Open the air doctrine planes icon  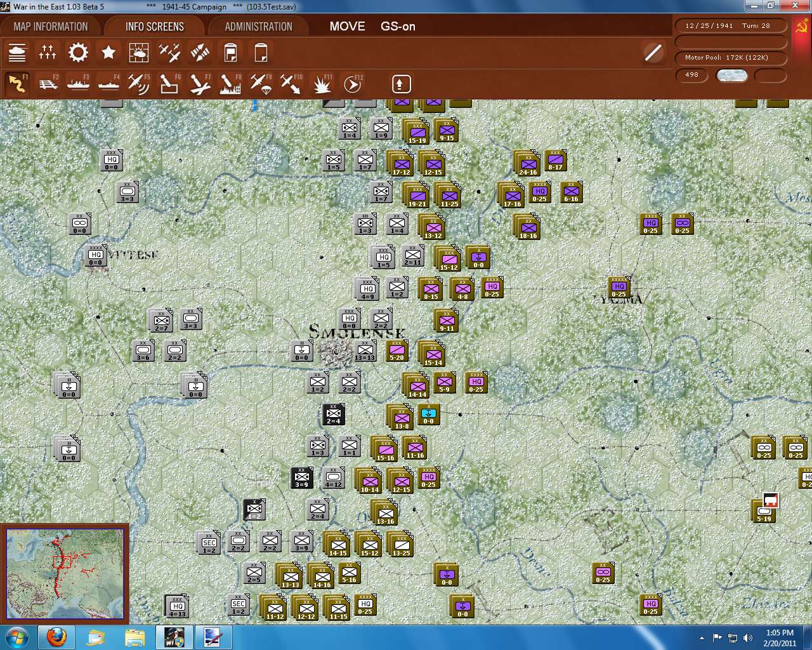[169, 53]
